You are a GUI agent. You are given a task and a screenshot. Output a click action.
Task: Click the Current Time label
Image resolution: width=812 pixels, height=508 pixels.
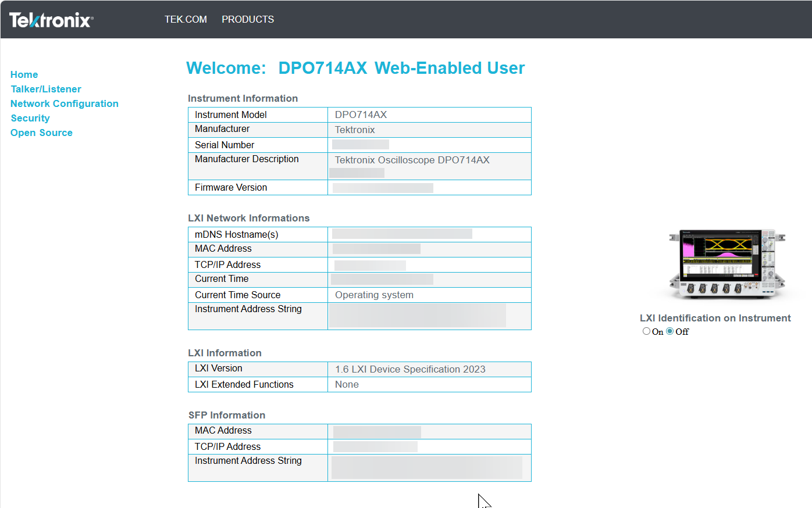pyautogui.click(x=222, y=278)
